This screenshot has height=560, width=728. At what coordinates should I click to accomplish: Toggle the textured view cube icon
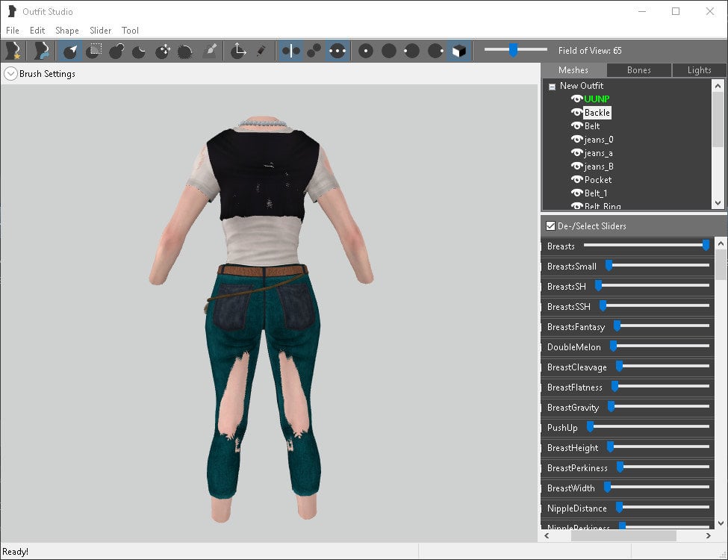pyautogui.click(x=459, y=51)
